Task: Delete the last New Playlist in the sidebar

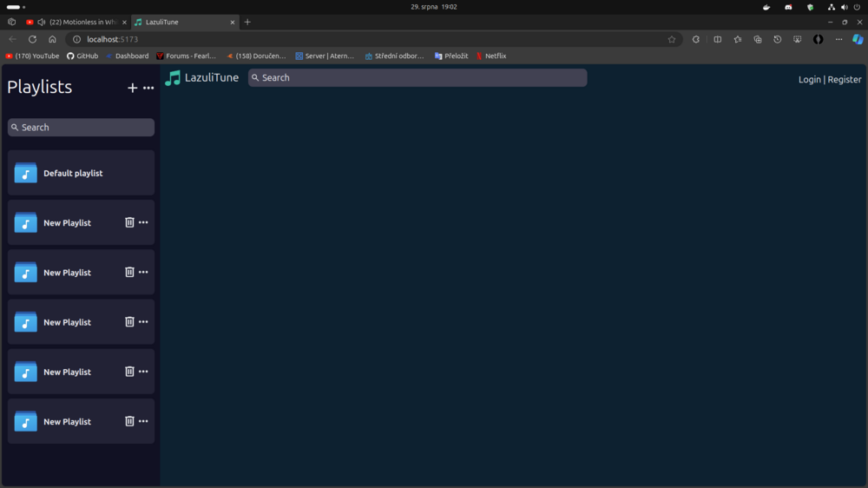Action: pyautogui.click(x=129, y=421)
